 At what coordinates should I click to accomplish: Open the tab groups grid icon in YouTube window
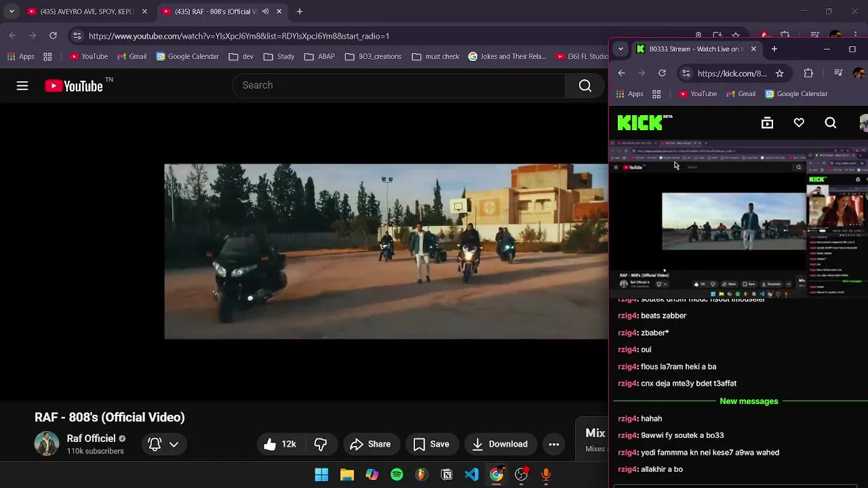[47, 56]
